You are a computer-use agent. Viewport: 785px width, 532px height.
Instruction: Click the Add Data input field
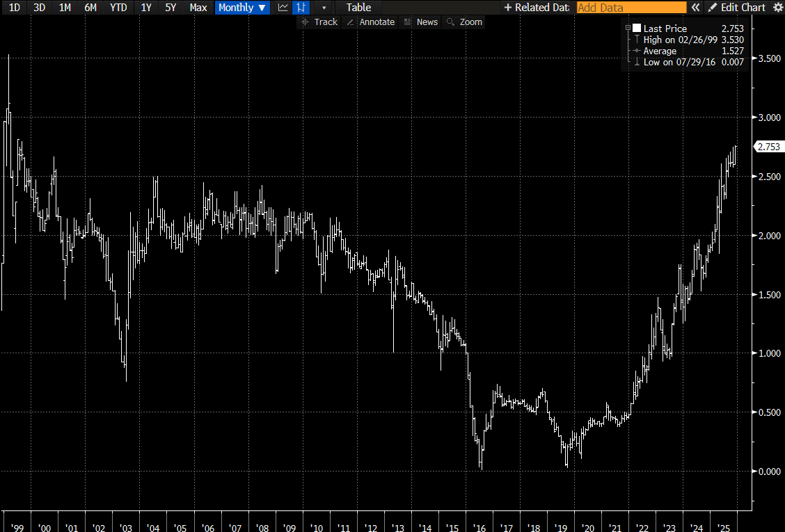click(x=631, y=8)
